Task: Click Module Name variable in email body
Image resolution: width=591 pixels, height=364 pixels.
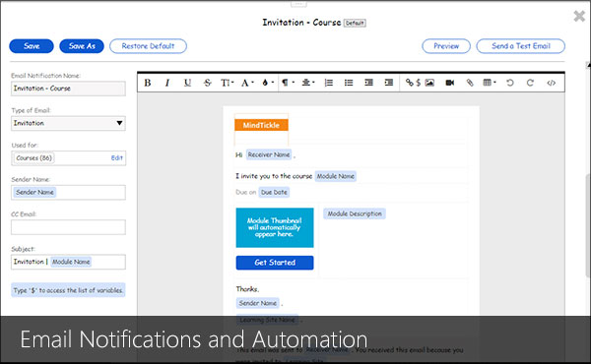Action: 336,176
